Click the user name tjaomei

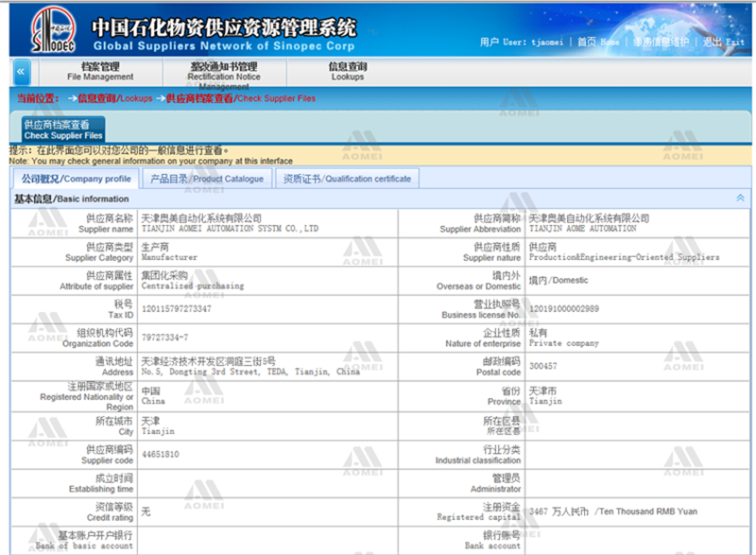tap(547, 43)
